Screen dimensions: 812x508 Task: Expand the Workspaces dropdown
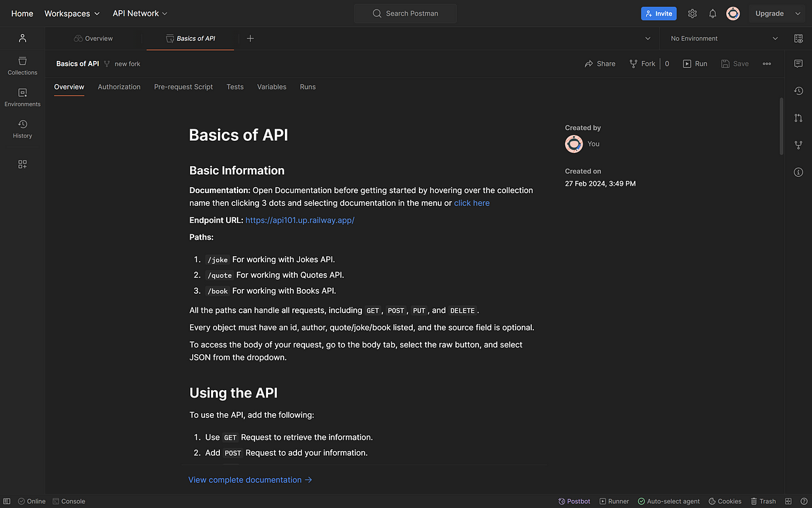[72, 14]
